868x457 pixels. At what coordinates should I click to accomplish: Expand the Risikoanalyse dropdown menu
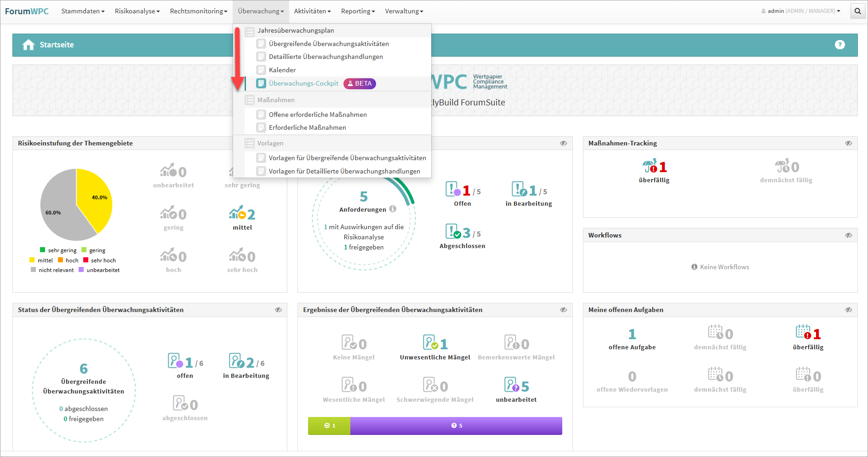coord(137,11)
